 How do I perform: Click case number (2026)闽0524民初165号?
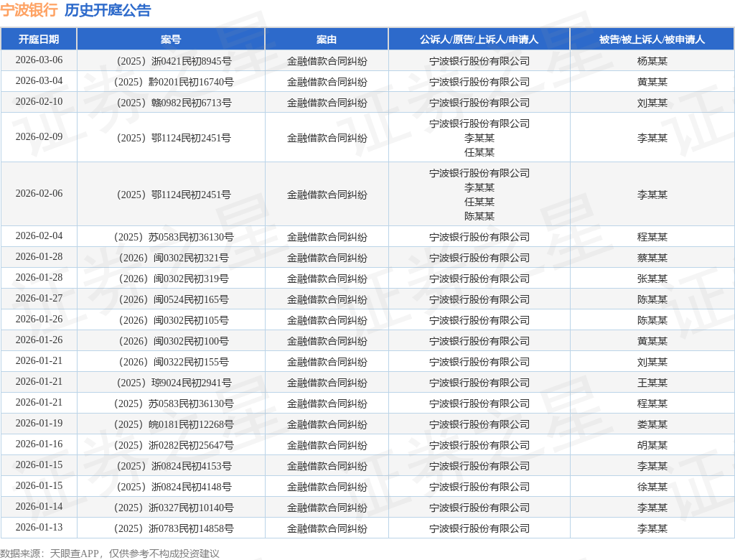(x=174, y=299)
